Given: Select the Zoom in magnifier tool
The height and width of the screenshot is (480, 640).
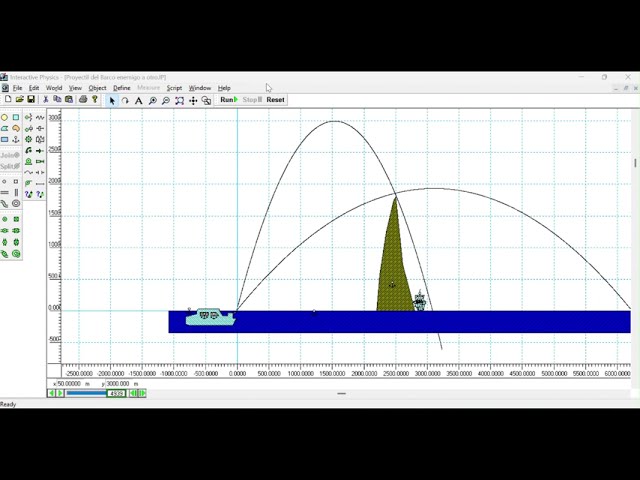Looking at the screenshot, I should [x=152, y=100].
